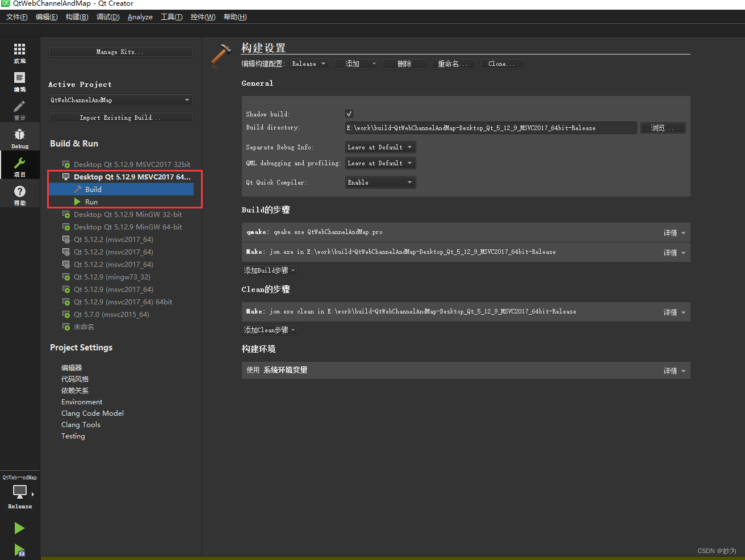Open Environment project settings
The width and height of the screenshot is (745, 560).
(x=82, y=402)
